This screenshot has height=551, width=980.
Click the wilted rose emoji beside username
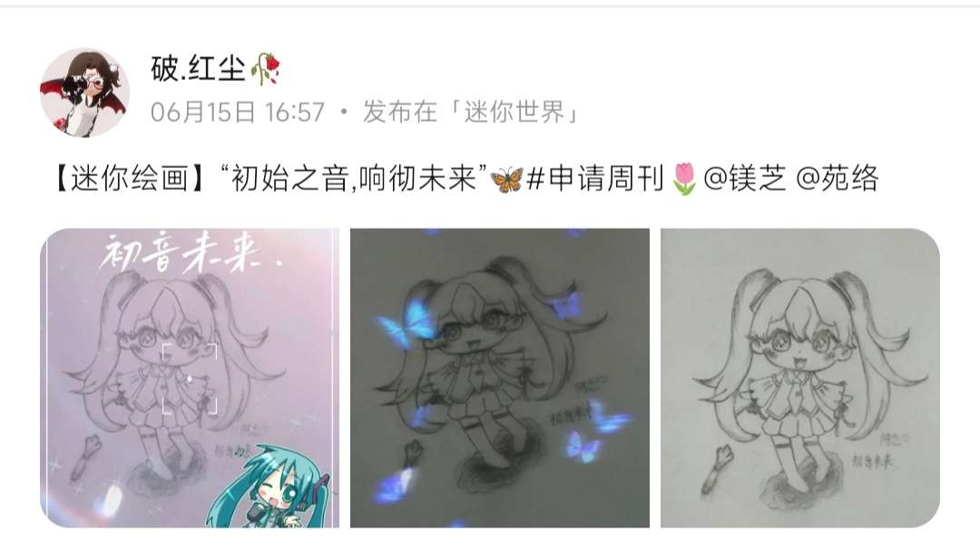(x=265, y=68)
